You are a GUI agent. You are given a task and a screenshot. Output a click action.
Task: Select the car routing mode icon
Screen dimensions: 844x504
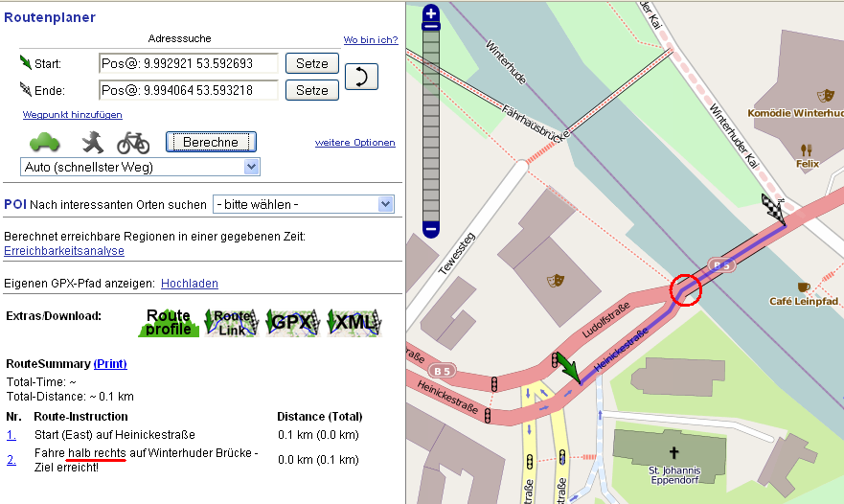click(44, 143)
